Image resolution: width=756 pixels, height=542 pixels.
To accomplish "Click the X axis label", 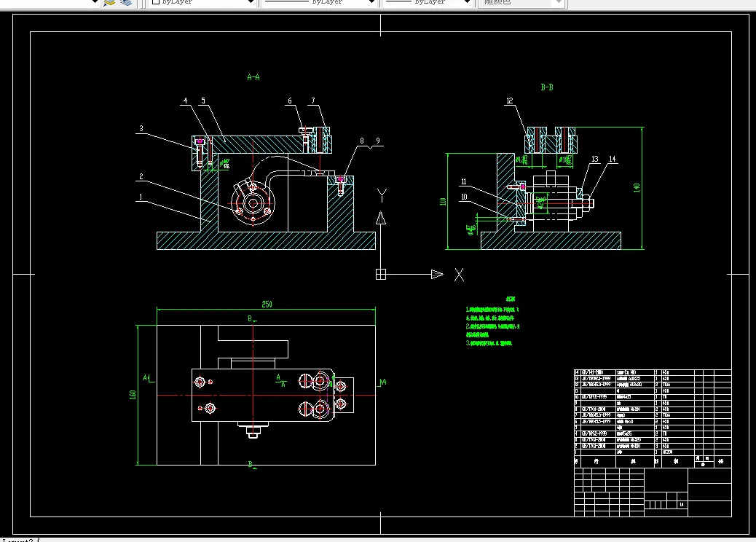I will pyautogui.click(x=459, y=275).
